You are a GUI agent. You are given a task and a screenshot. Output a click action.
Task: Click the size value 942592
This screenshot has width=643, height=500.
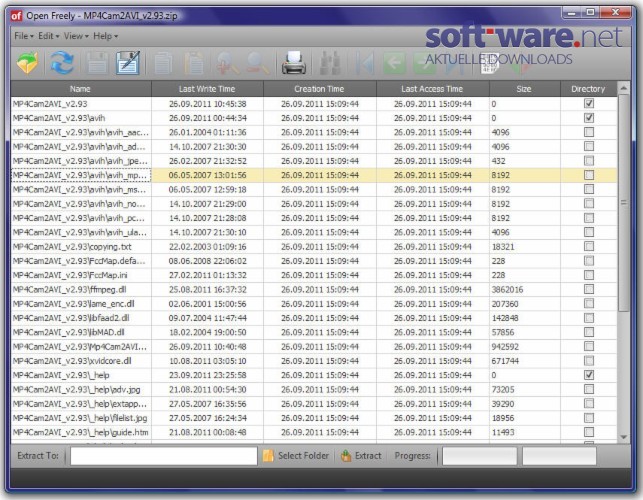(x=505, y=347)
